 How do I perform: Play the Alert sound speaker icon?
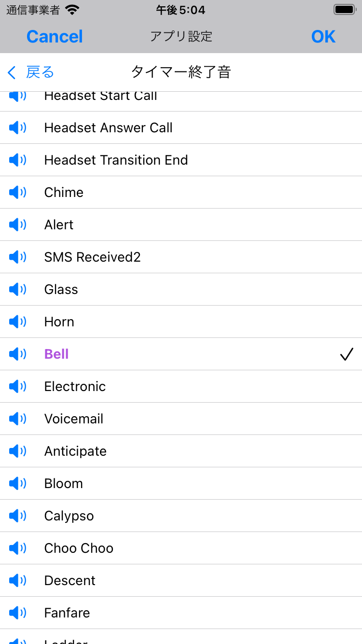click(17, 224)
